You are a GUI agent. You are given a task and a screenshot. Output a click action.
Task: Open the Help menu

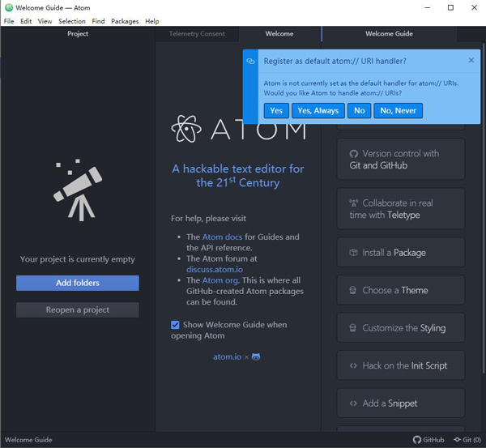pos(152,21)
